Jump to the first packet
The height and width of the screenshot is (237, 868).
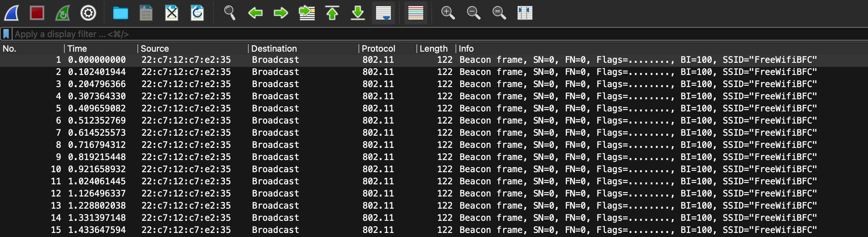point(332,13)
